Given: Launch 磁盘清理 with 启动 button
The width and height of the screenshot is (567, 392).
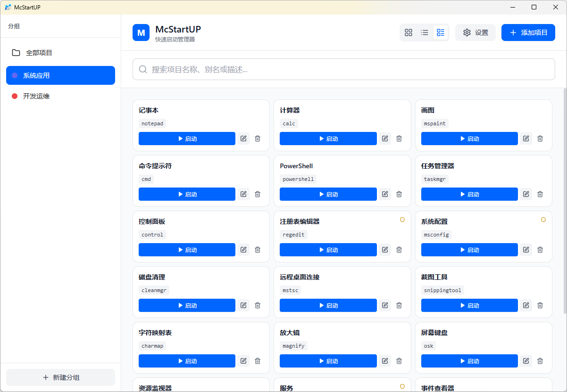Looking at the screenshot, I should tap(187, 305).
